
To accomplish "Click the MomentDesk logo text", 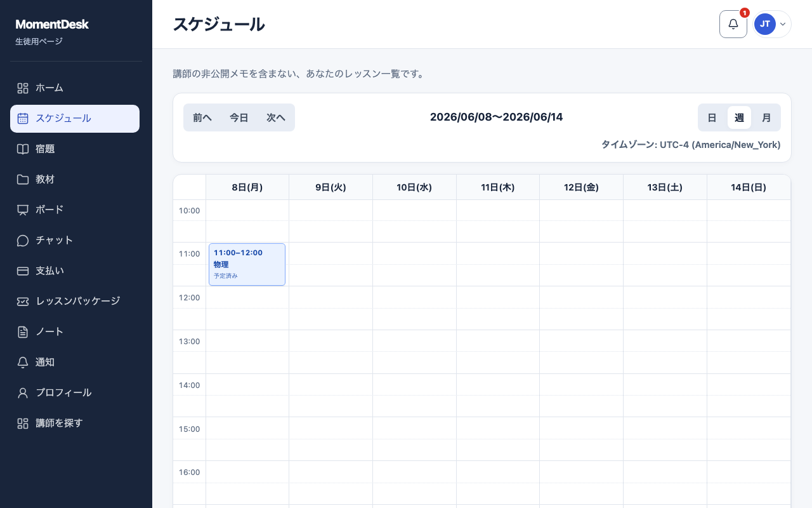I will point(52,24).
